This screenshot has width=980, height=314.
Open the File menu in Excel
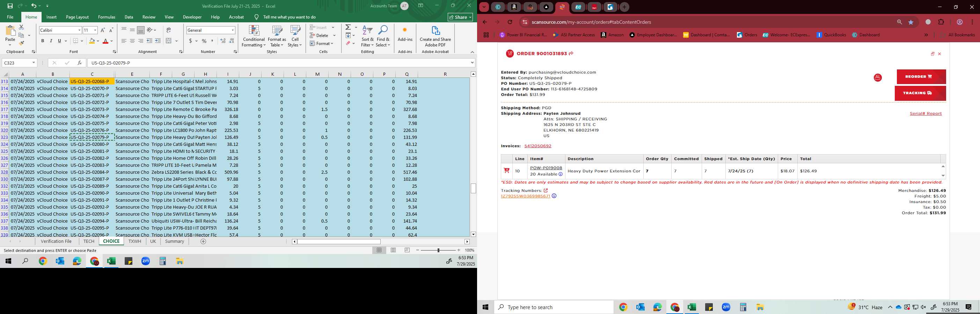click(10, 17)
